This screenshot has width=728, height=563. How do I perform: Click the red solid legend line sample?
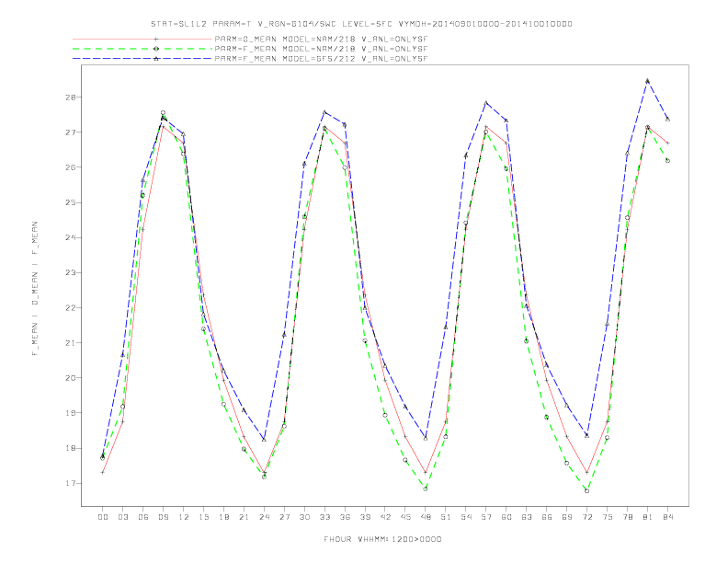142,39
